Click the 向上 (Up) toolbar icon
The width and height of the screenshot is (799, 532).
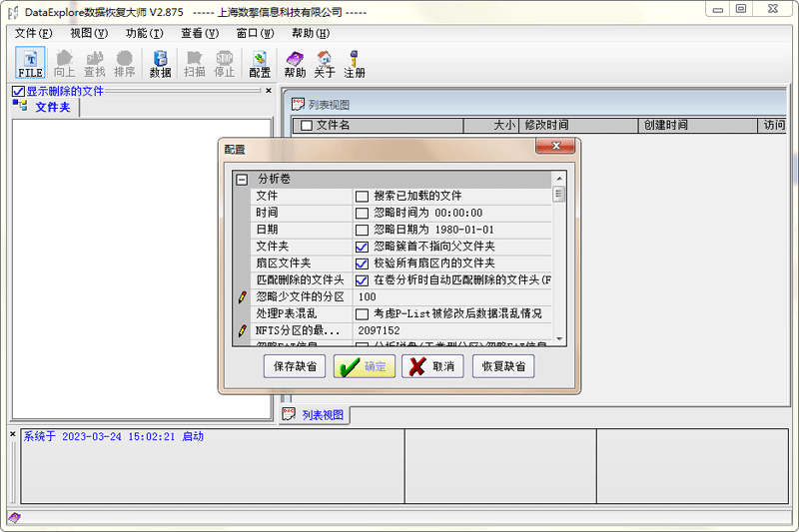pyautogui.click(x=64, y=63)
